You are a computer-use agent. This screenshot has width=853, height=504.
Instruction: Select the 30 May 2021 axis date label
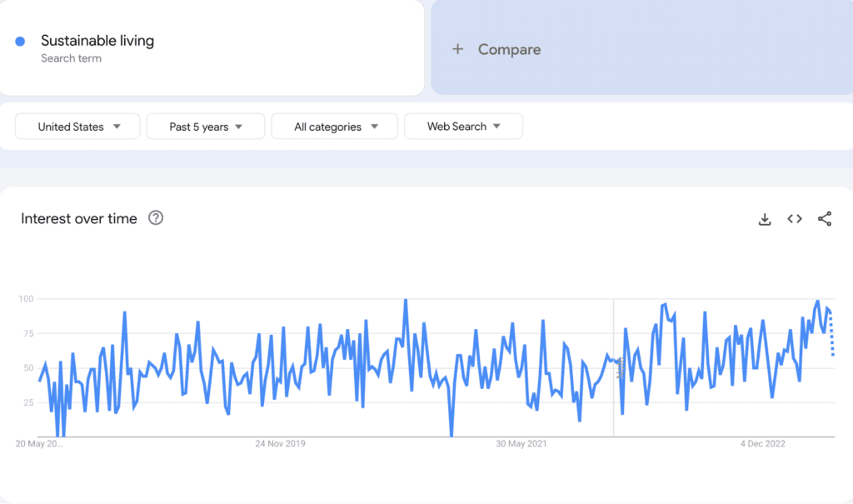[521, 444]
